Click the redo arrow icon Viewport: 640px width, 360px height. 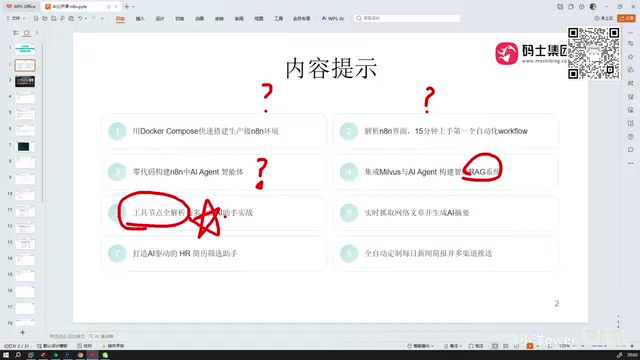point(94,18)
